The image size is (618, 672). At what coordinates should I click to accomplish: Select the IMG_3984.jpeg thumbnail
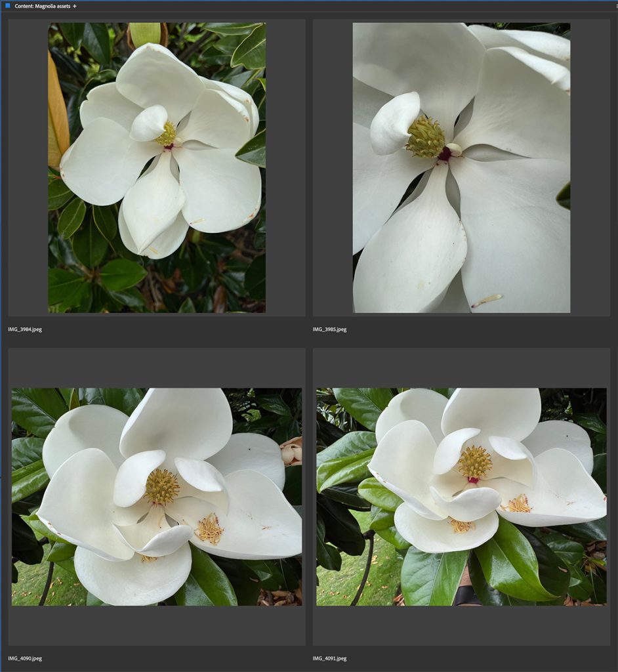(157, 168)
